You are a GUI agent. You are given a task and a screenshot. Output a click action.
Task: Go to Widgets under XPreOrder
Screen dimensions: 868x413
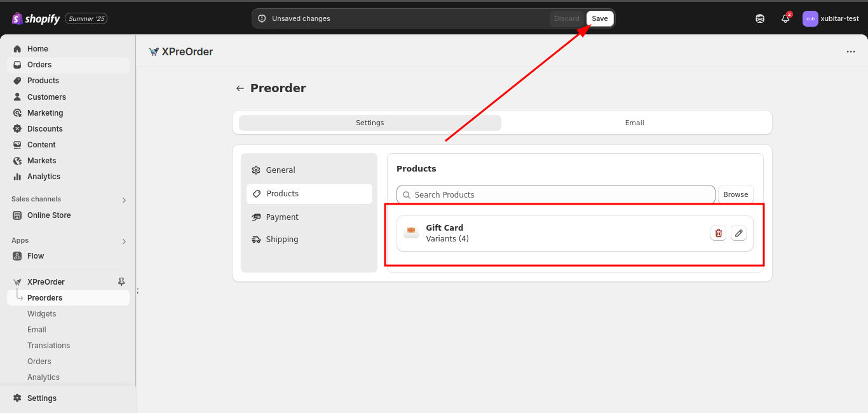(42, 314)
